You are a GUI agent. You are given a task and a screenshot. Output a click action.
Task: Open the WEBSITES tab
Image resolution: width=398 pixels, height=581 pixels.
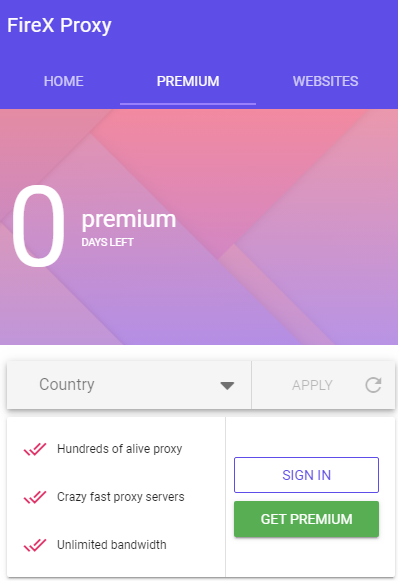(x=325, y=81)
